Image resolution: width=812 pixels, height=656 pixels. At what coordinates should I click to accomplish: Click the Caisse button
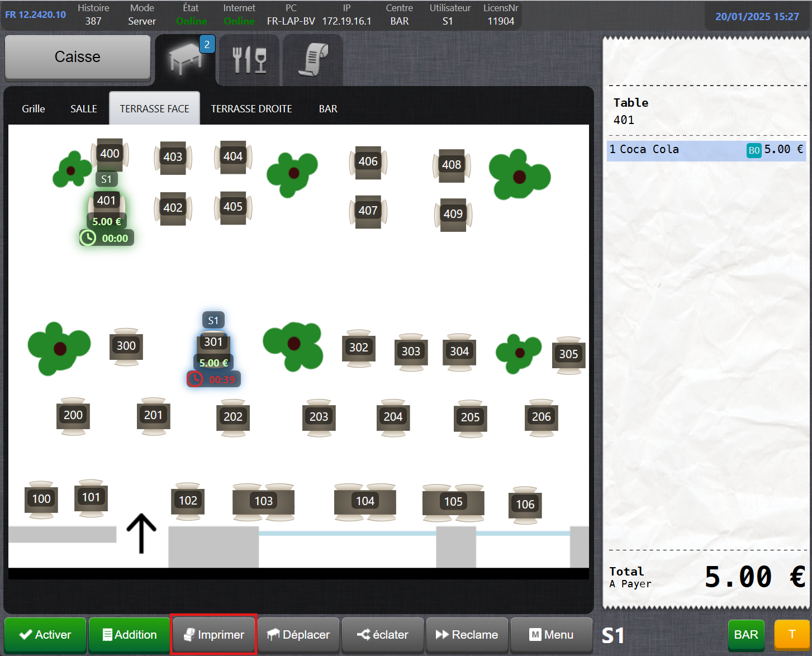(x=78, y=57)
